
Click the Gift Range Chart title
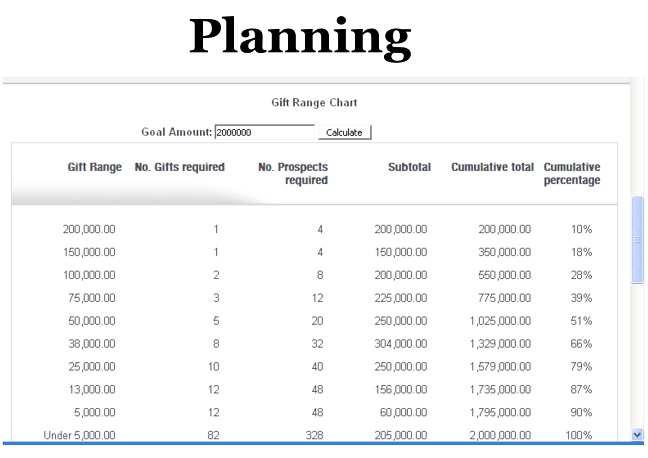click(x=314, y=102)
